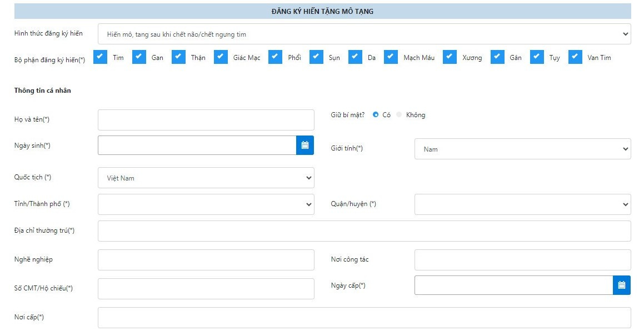Viewport: 644px width, 331px height.
Task: Toggle the Gân checkbox
Action: pos(497,57)
